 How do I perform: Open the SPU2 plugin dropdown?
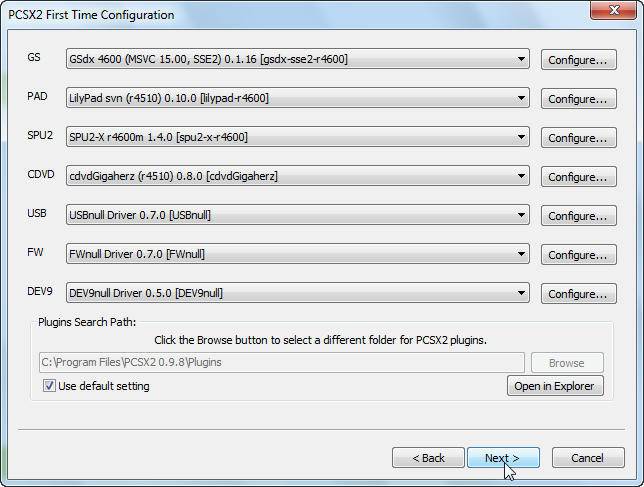tap(298, 137)
